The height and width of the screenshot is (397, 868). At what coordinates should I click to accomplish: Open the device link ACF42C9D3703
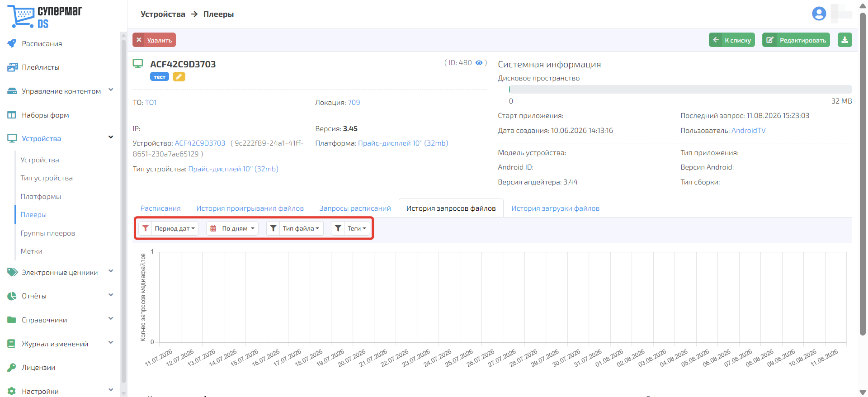point(200,143)
